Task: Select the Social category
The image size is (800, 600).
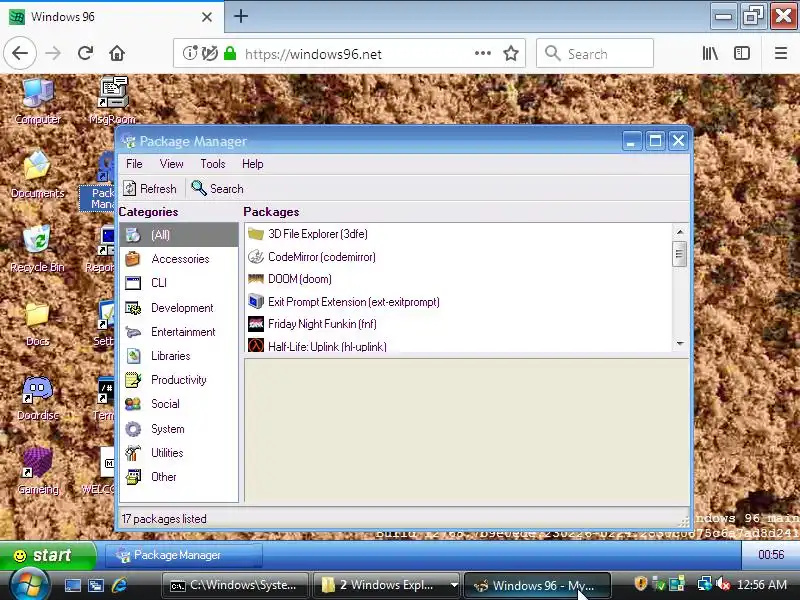Action: point(179,404)
